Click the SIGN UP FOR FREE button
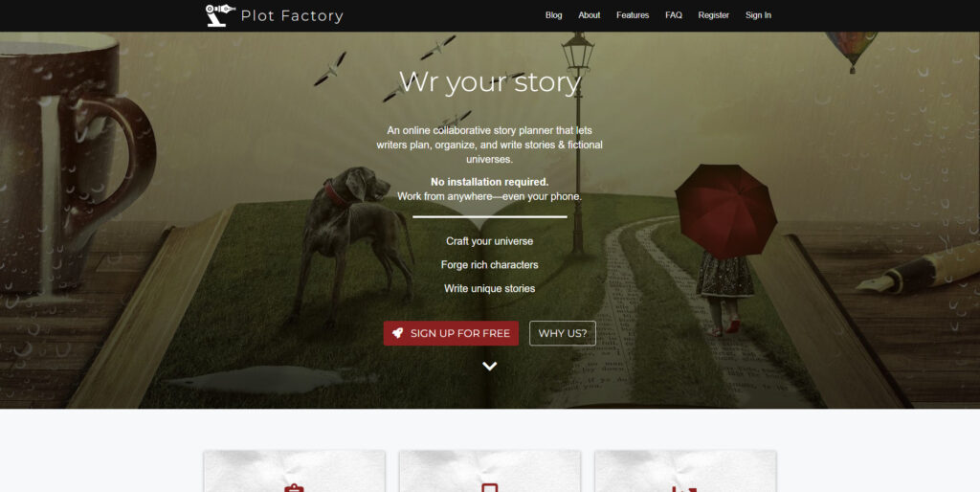Viewport: 980px width, 492px height. click(x=451, y=333)
